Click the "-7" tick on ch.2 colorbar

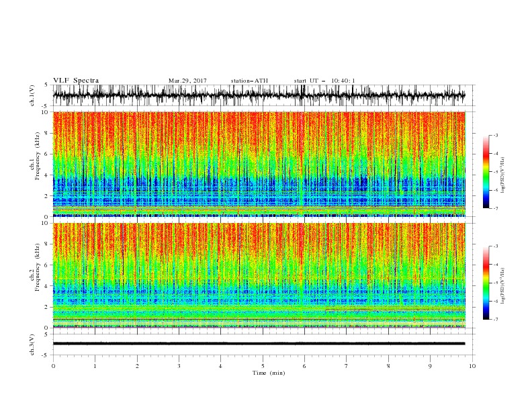pyautogui.click(x=496, y=320)
